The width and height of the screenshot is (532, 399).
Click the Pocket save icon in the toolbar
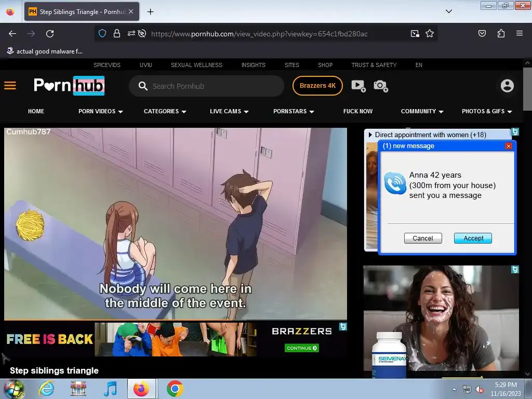(482, 33)
